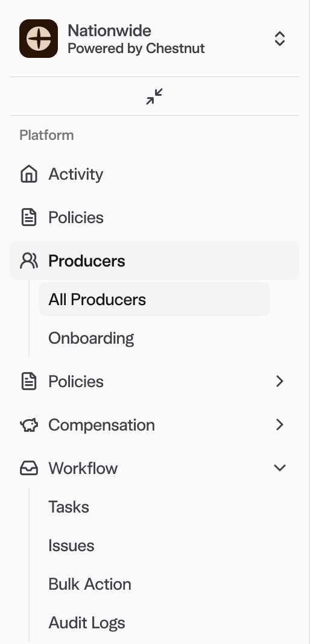Click the Nationwide Chestnut logo icon

click(x=39, y=39)
